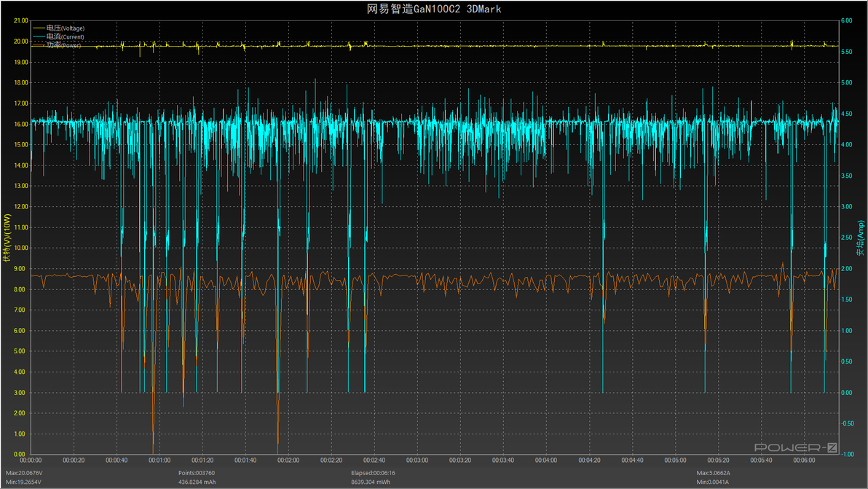Click the 00:00:00 time axis label
The image size is (868, 489).
click(x=31, y=460)
